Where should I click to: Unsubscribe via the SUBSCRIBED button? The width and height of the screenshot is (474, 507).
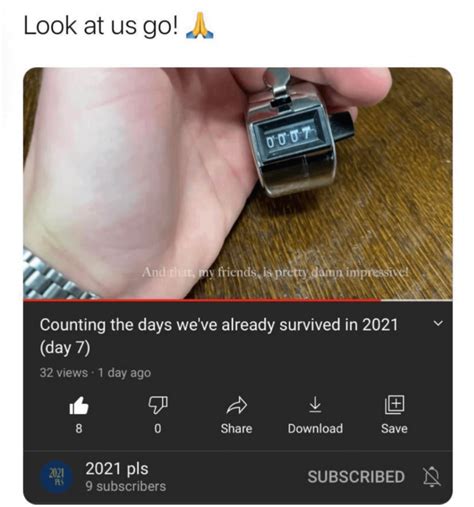(x=356, y=477)
